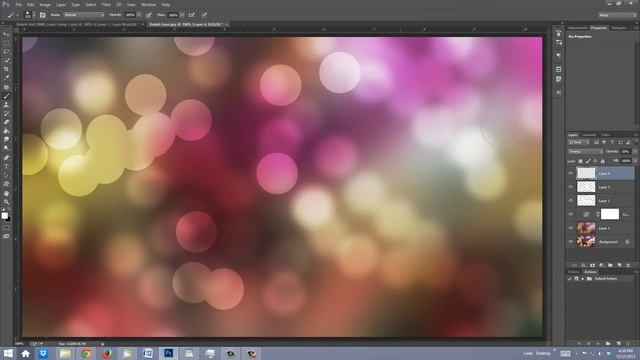
Task: Select the Crop tool
Action: pyautogui.click(x=6, y=69)
